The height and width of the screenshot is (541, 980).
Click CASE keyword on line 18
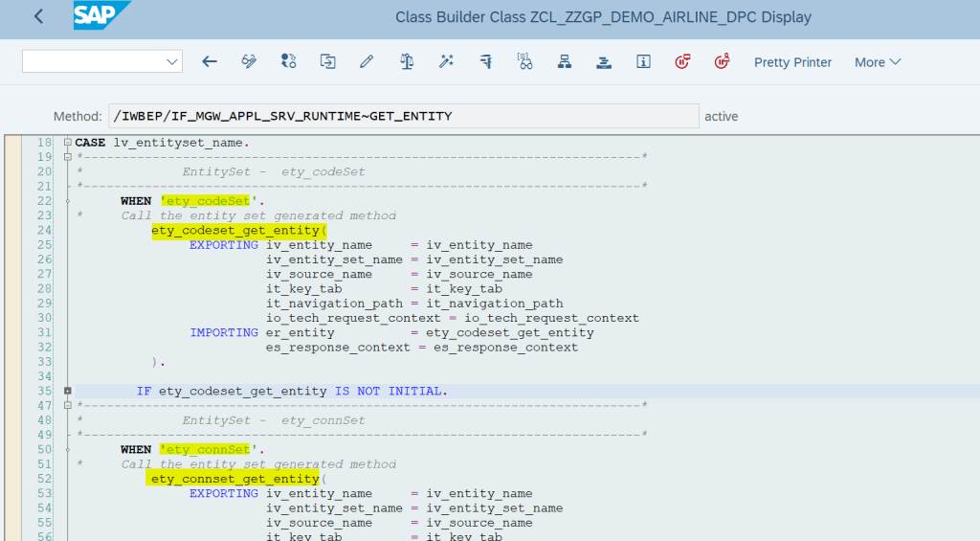[90, 143]
